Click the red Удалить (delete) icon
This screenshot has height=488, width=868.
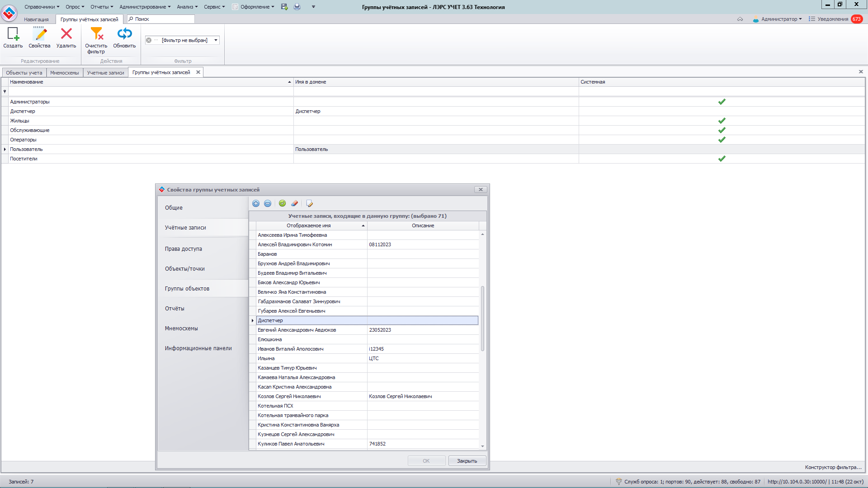click(x=66, y=34)
